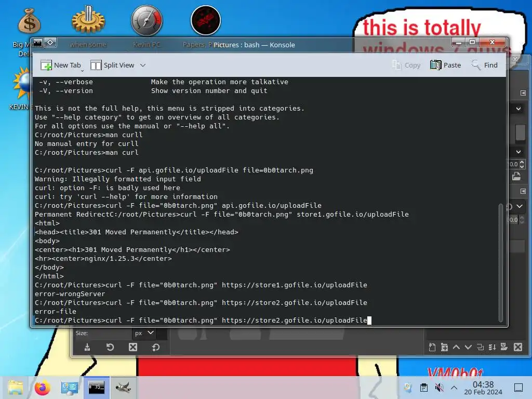Viewport: 532px width, 399px height.
Task: Open the clipboard tray icon
Action: (423, 387)
